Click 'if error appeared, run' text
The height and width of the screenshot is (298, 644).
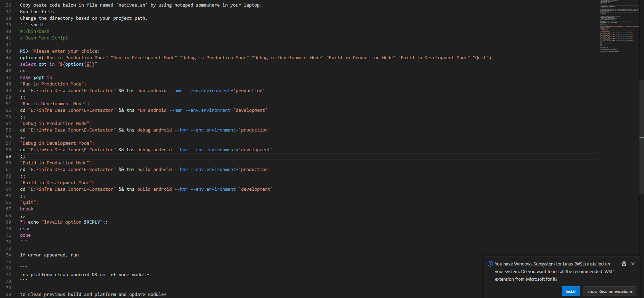click(49, 255)
